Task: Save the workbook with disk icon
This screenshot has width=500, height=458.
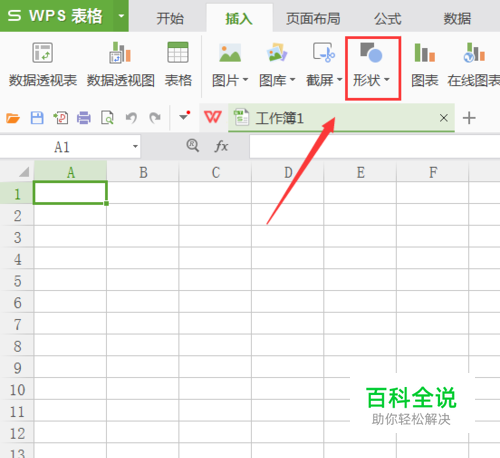Action: pyautogui.click(x=37, y=118)
